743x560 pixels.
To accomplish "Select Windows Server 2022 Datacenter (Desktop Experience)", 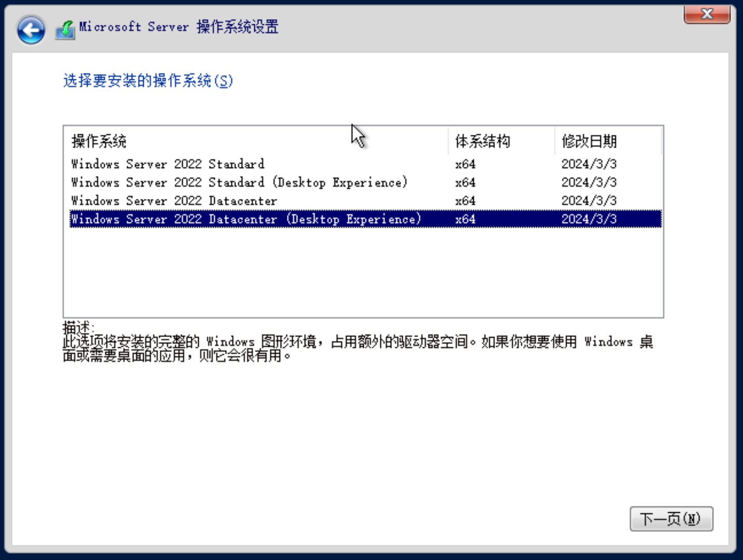I will pos(366,219).
